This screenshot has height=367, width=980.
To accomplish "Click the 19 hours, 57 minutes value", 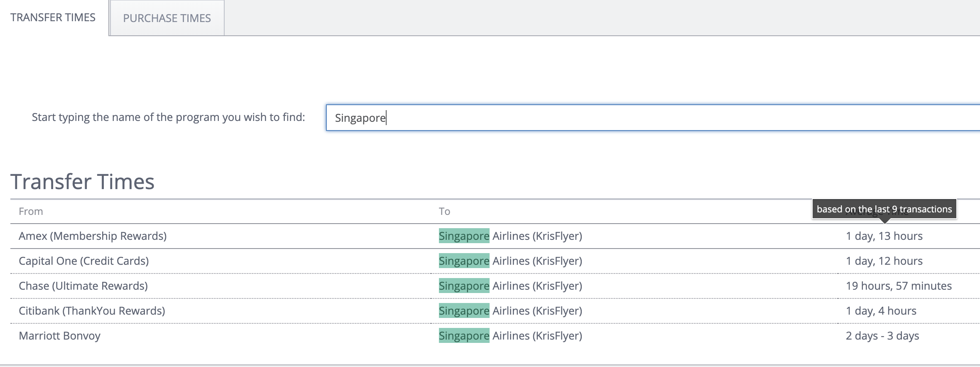I will 899,286.
